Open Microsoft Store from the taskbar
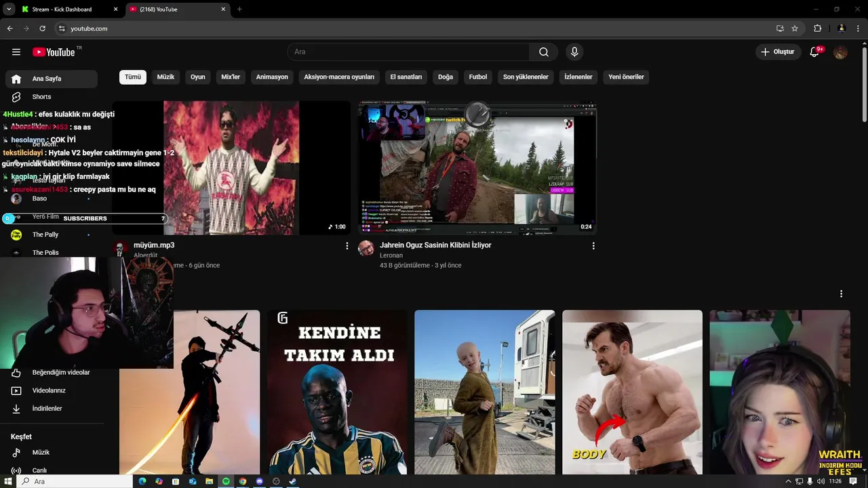The width and height of the screenshot is (868, 488). [176, 481]
